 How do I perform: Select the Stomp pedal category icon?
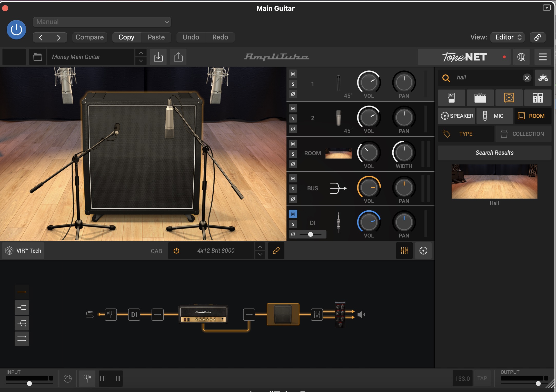pos(452,98)
